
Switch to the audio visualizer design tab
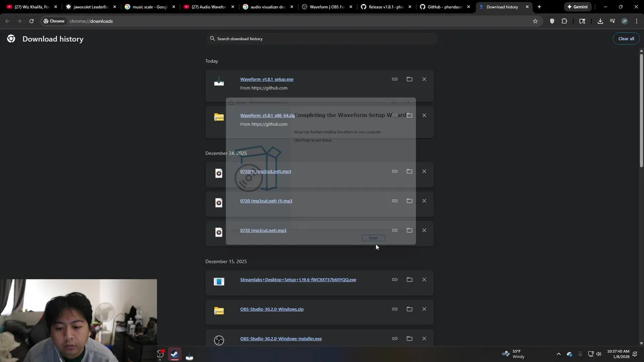coord(267,7)
